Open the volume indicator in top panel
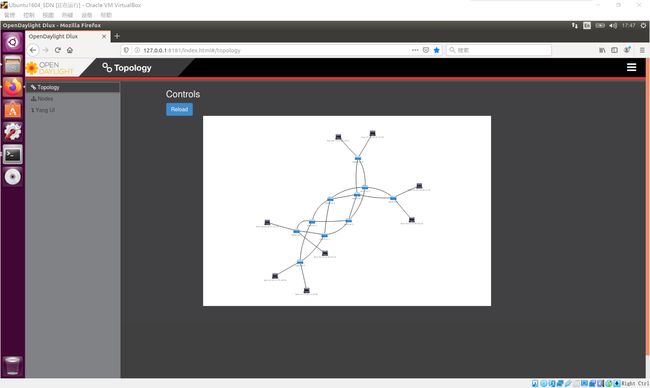The height and width of the screenshot is (388, 650). tap(613, 25)
